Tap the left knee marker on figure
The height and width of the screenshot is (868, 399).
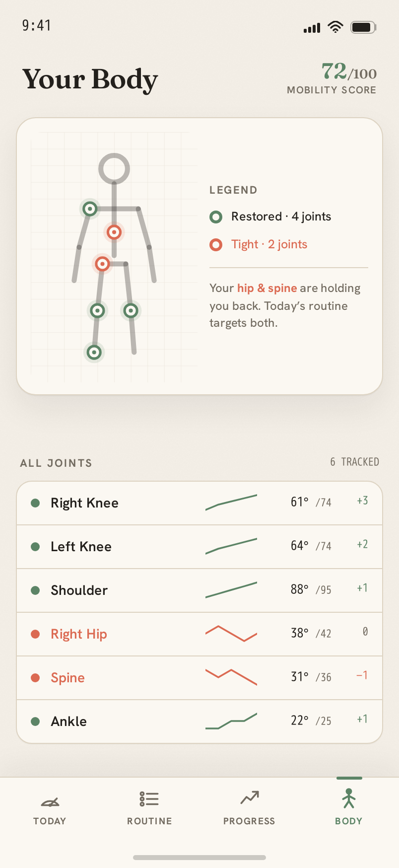pos(131,311)
